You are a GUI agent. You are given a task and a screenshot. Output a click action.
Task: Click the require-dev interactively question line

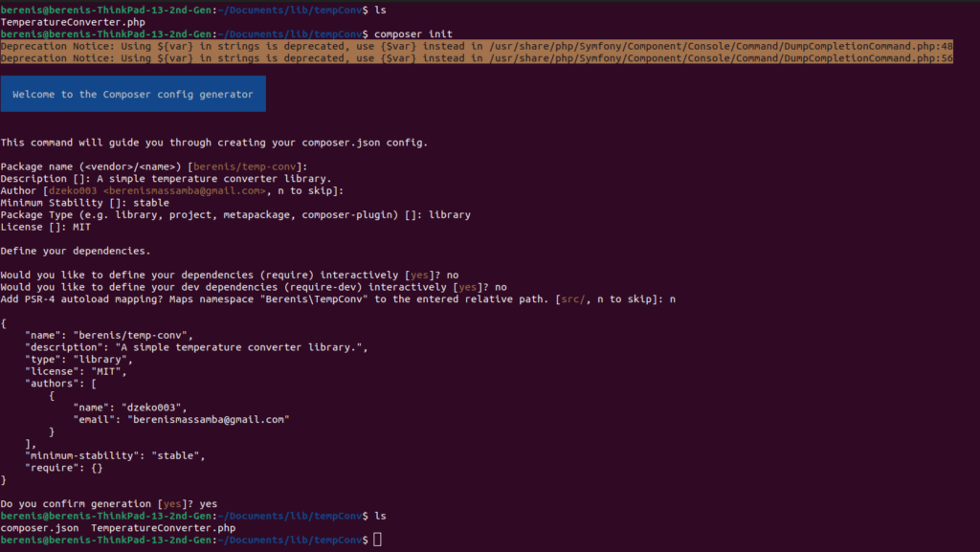[x=254, y=287]
